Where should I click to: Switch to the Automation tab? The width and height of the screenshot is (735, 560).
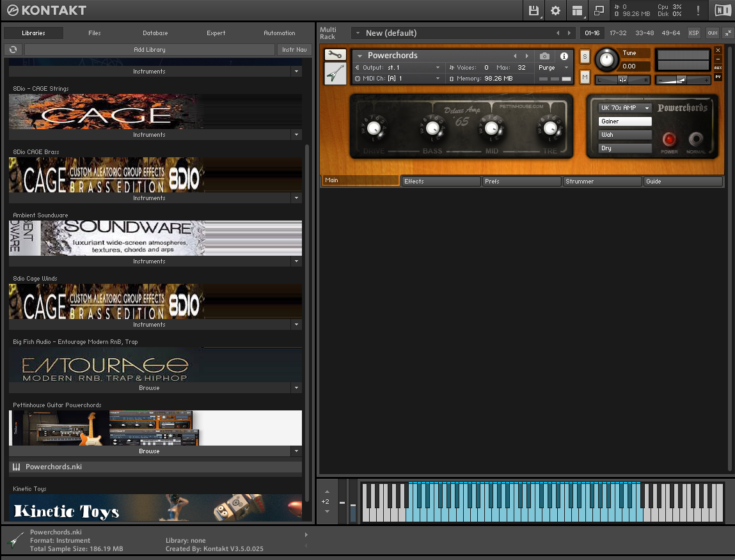tap(280, 33)
